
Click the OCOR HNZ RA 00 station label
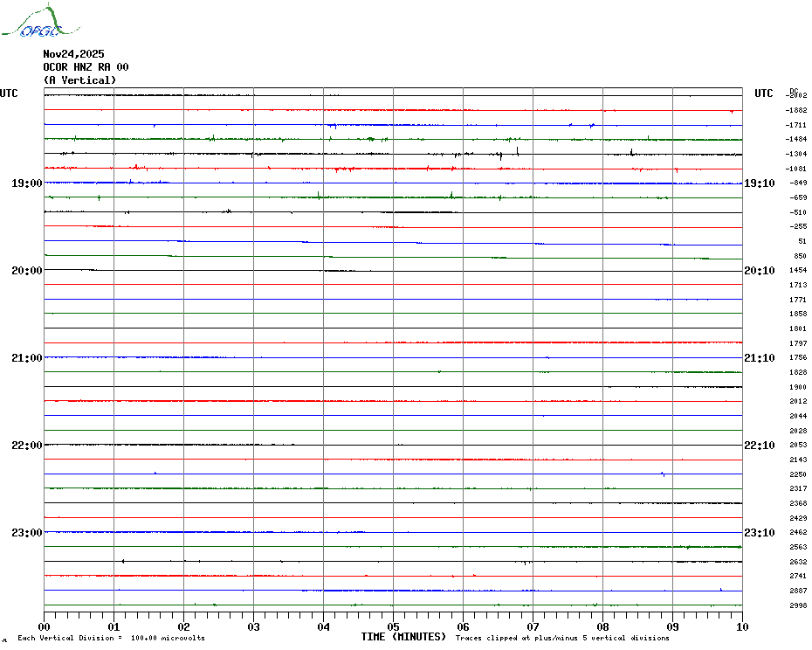(86, 67)
